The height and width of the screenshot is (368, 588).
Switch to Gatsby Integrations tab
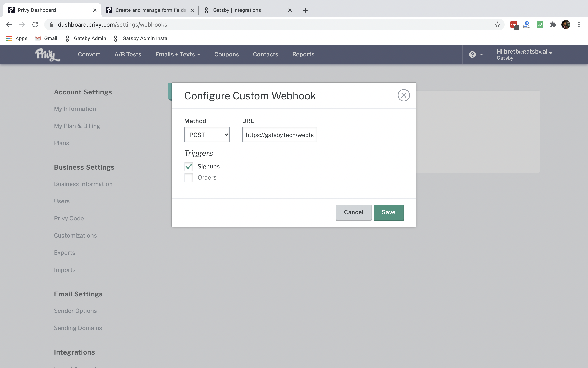[247, 10]
